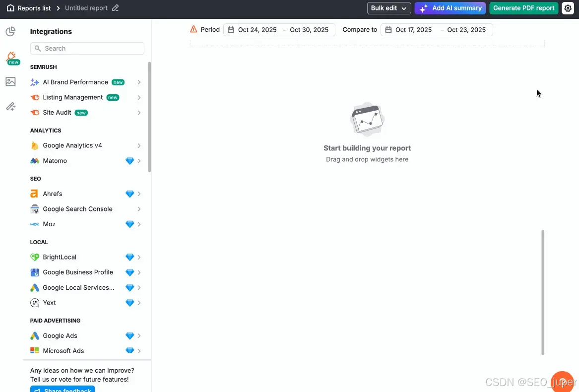
Task: Click the Integrations search field
Action: (87, 49)
